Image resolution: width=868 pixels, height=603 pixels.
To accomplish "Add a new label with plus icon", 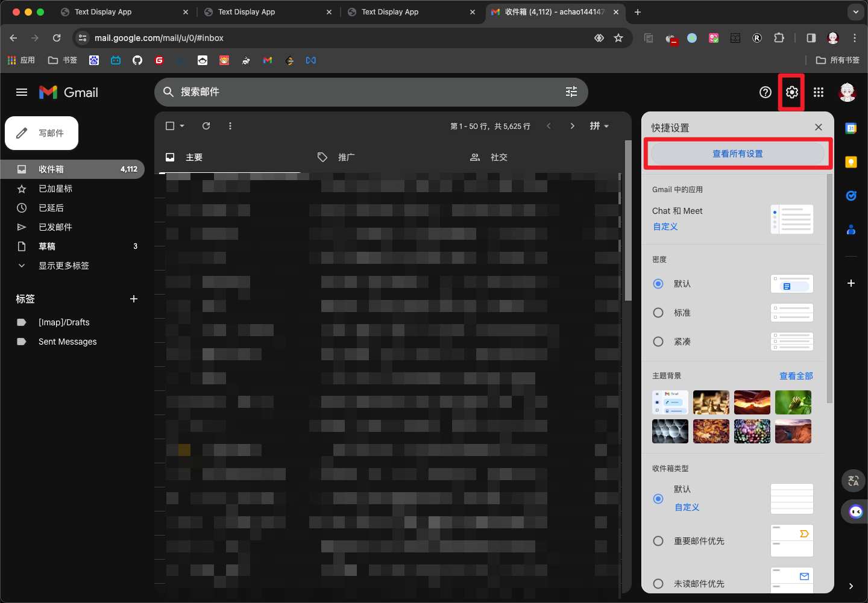I will click(x=134, y=299).
